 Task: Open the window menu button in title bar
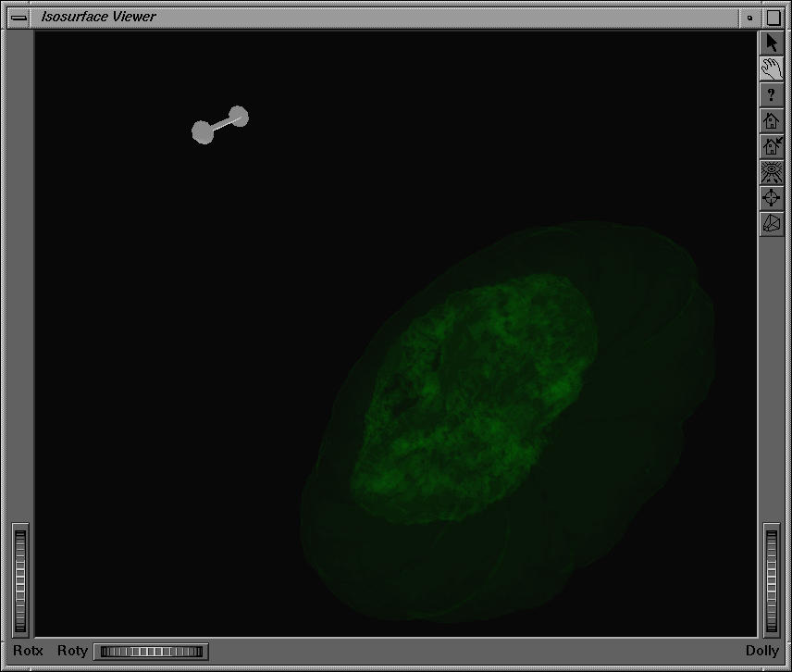(x=19, y=18)
